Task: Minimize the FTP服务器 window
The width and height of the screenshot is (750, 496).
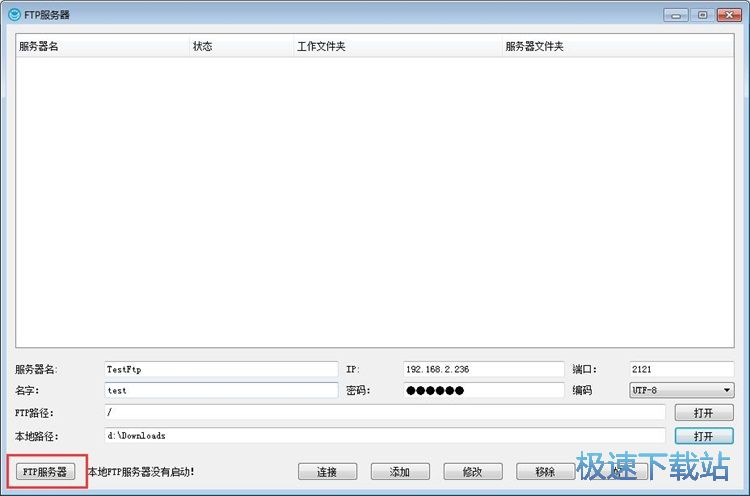Action: pos(676,15)
